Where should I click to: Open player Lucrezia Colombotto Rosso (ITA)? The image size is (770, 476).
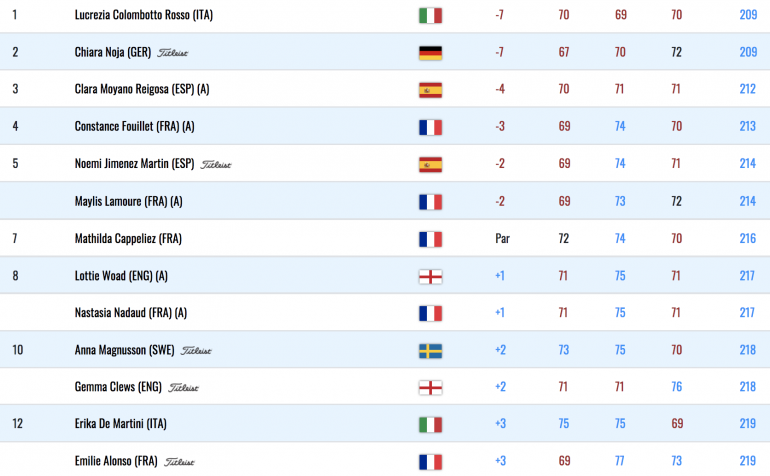(x=143, y=15)
